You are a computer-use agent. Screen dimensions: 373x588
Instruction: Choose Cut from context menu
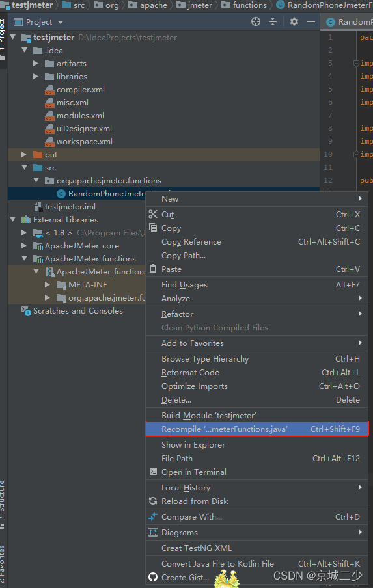[x=256, y=215]
